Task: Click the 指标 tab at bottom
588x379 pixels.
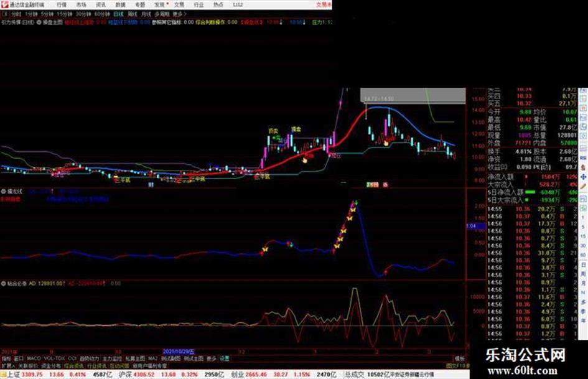Action: 6,358
